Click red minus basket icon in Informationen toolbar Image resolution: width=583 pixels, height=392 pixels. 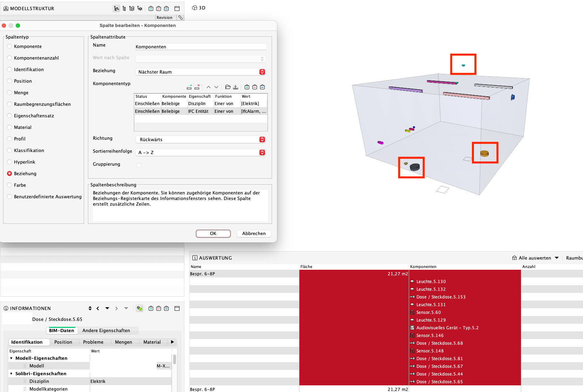click(158, 308)
